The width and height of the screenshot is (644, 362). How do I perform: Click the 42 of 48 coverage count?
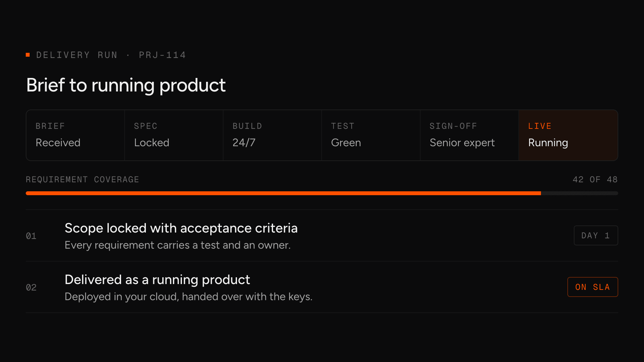595,179
